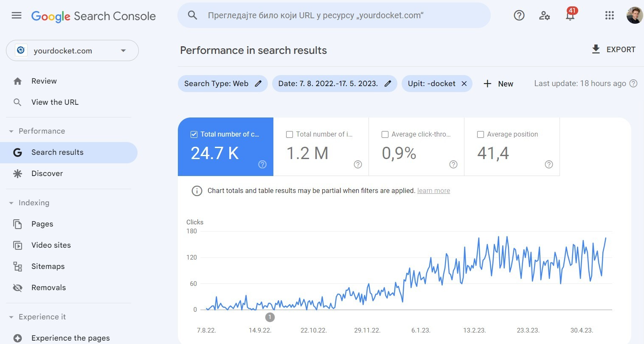Click the Google Search Console logo
Screen dimensions: 644x344
[93, 16]
